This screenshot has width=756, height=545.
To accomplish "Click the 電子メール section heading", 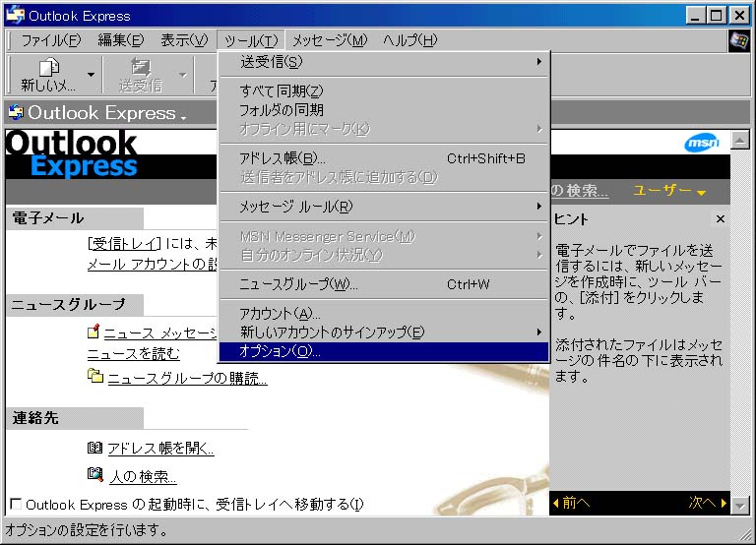I will (48, 218).
